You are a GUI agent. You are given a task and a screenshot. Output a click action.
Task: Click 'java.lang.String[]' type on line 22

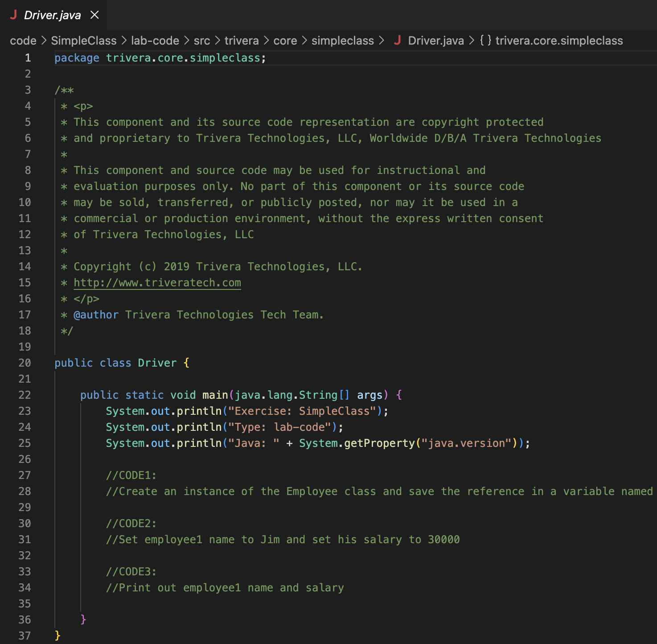[292, 395]
